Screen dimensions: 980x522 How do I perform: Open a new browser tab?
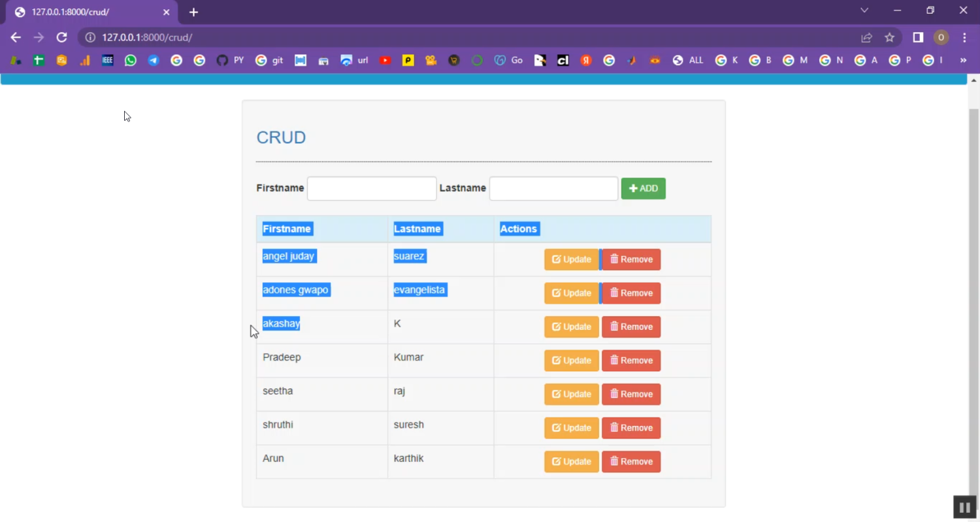(x=193, y=12)
